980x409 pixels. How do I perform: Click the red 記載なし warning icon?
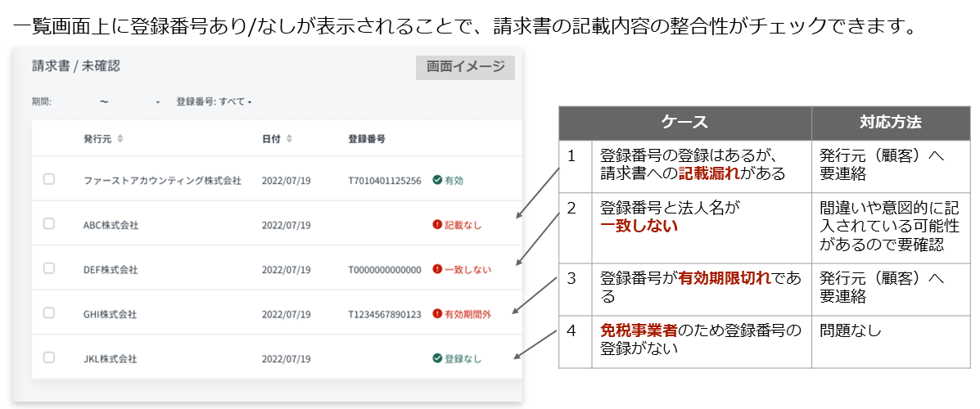(x=437, y=225)
